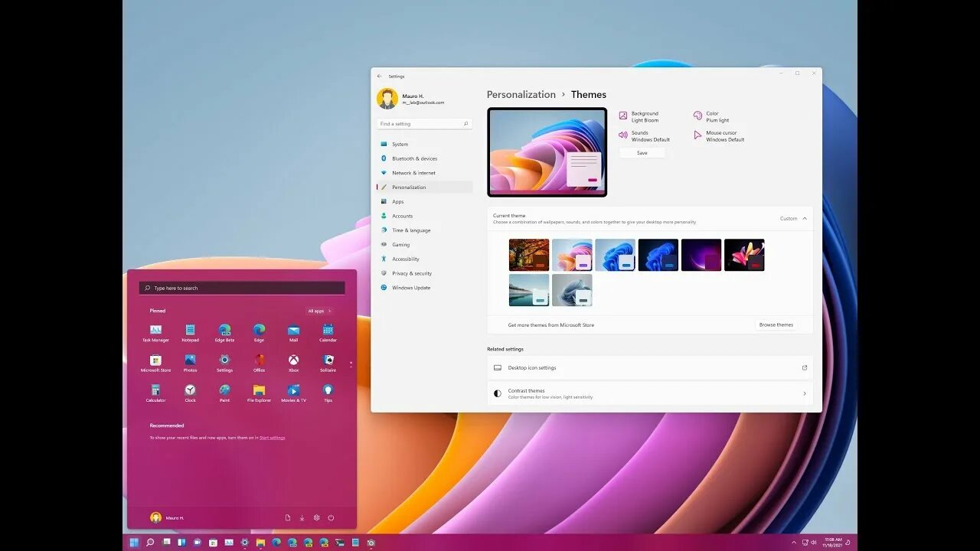This screenshot has height=551, width=980.
Task: Open Movies & TV pinned app
Action: pyautogui.click(x=293, y=393)
